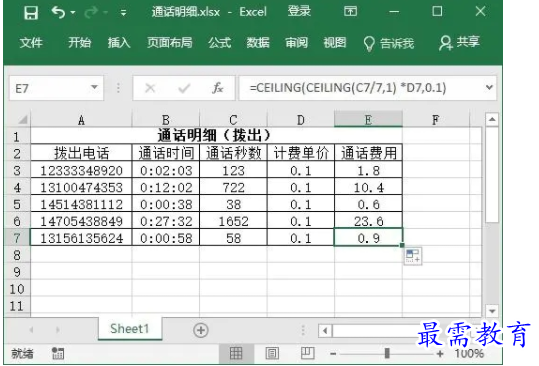
Task: Open the 审阅 ribbon tab
Action: (296, 43)
